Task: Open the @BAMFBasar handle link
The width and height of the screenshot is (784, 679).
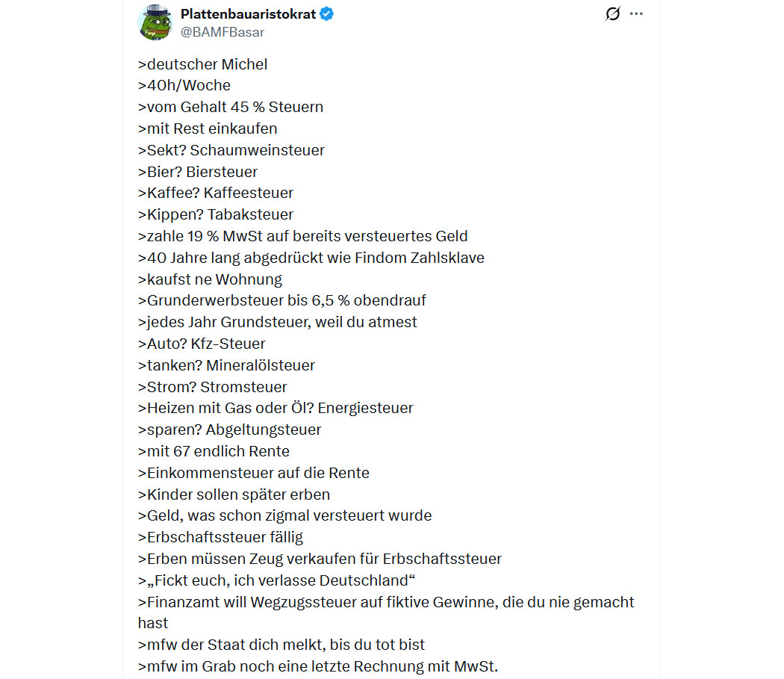Action: [x=223, y=32]
